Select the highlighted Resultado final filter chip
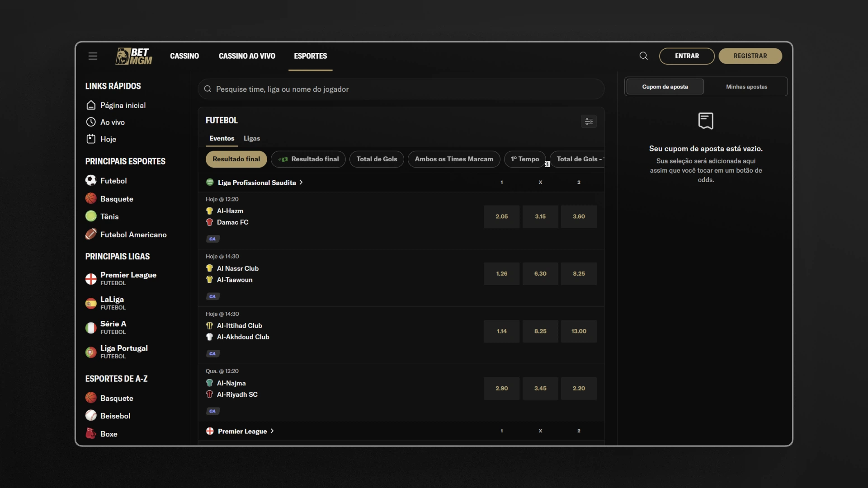868x488 pixels. [x=236, y=159]
